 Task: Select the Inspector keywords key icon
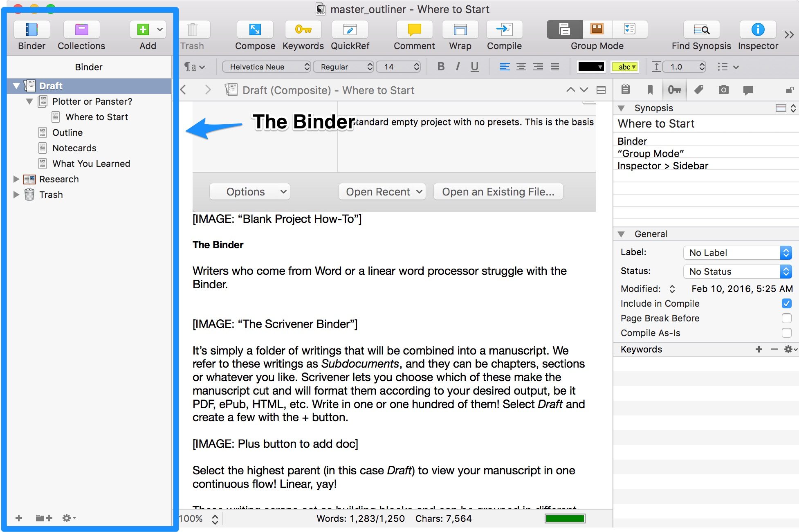point(674,90)
